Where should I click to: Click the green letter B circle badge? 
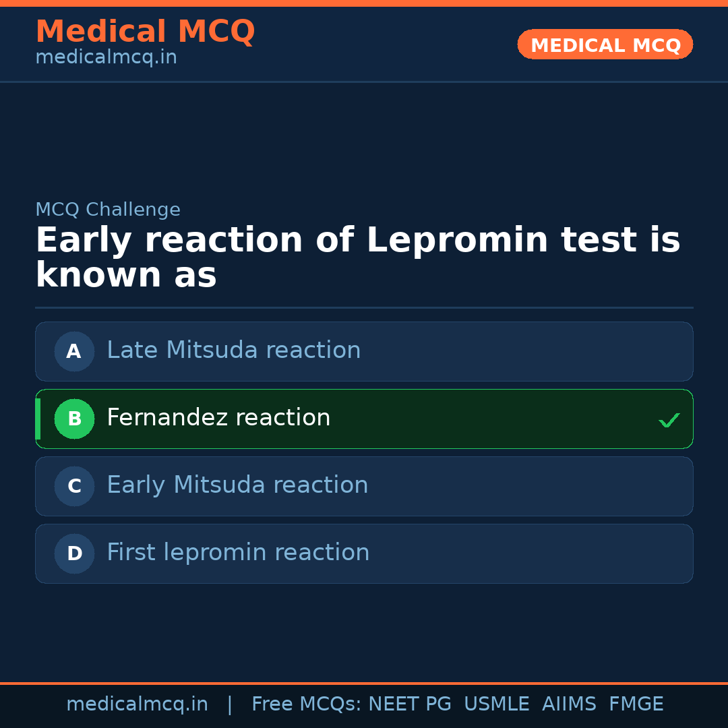coord(74,419)
